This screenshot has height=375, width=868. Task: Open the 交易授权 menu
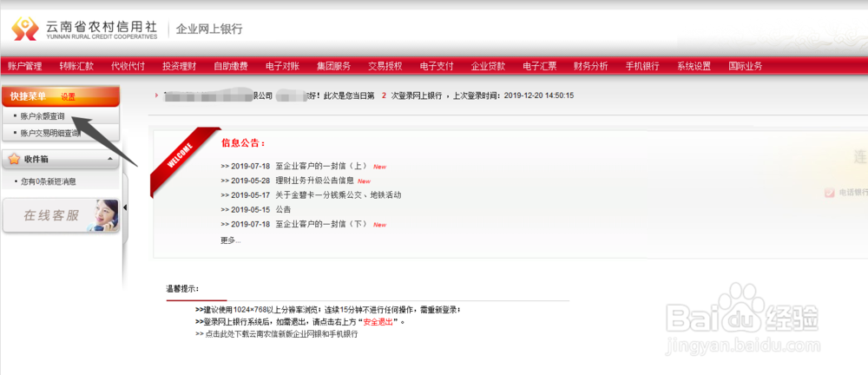click(385, 67)
